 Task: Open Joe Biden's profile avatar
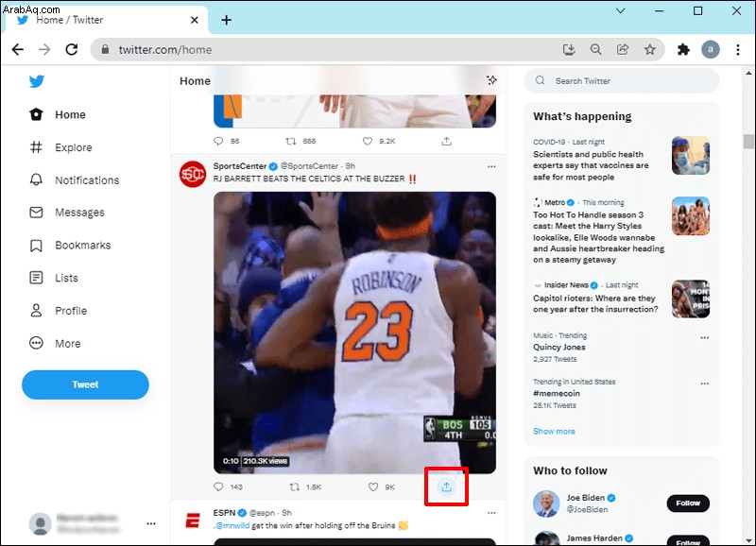[546, 504]
